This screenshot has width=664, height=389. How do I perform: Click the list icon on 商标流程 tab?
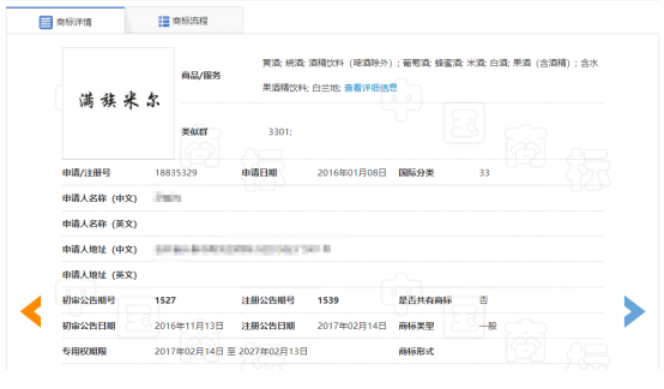(x=163, y=21)
